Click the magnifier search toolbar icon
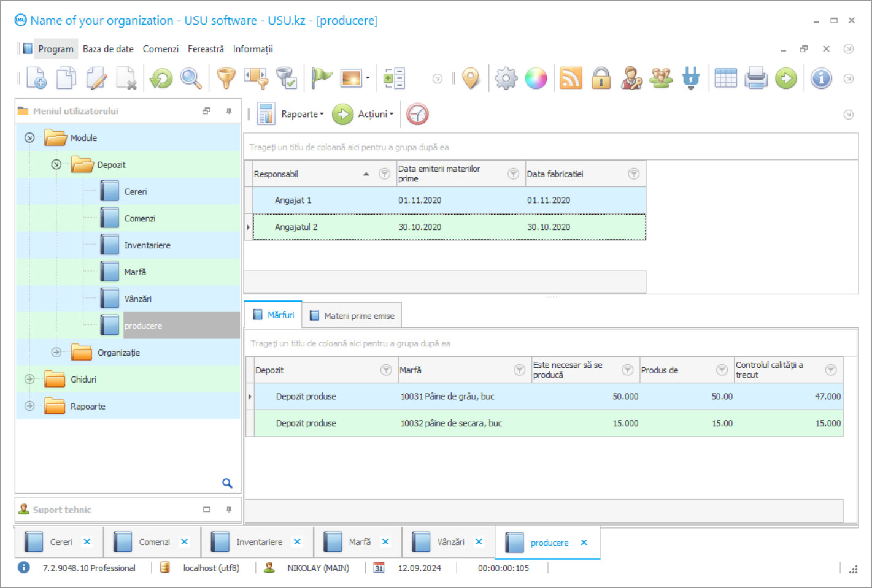Screen dimensions: 872x588 coord(191,78)
